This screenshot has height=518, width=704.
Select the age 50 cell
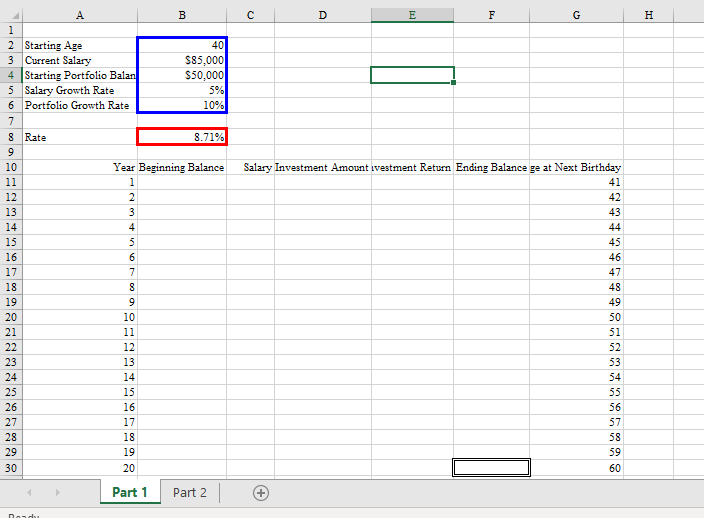[x=576, y=317]
